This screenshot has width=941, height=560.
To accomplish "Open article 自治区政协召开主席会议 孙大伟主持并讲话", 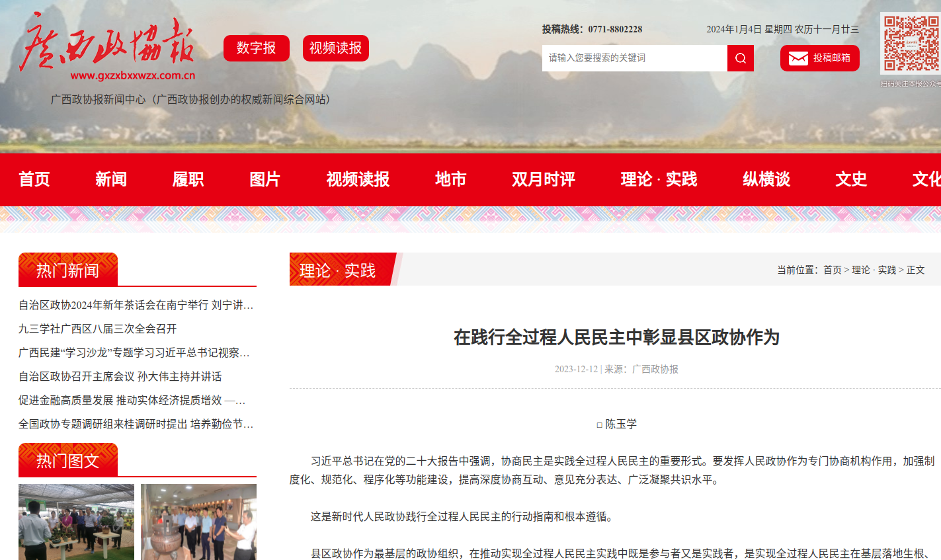I will point(120,376).
